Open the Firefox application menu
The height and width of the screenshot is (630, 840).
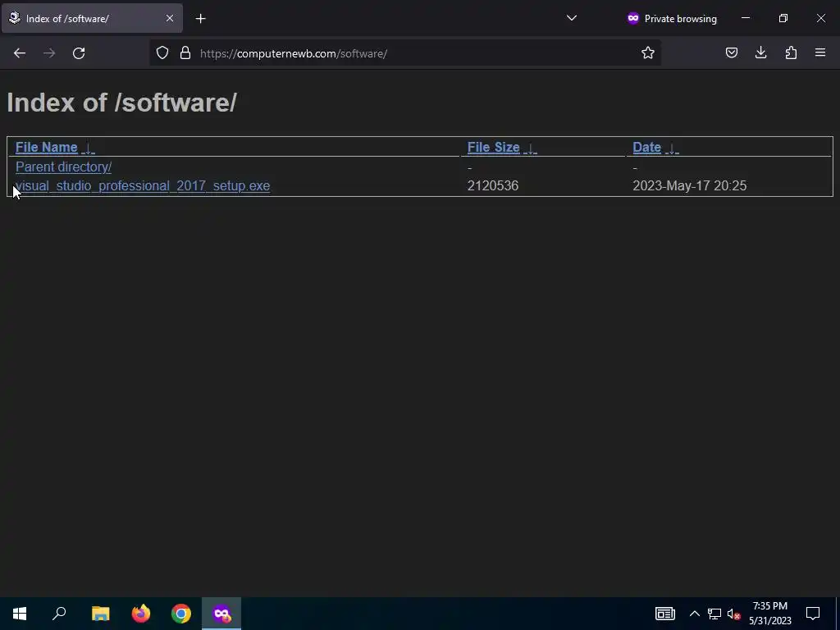(820, 53)
